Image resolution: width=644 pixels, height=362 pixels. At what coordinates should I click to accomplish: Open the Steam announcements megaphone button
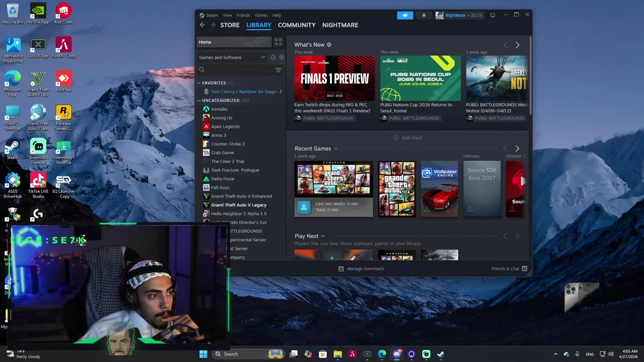click(x=405, y=15)
